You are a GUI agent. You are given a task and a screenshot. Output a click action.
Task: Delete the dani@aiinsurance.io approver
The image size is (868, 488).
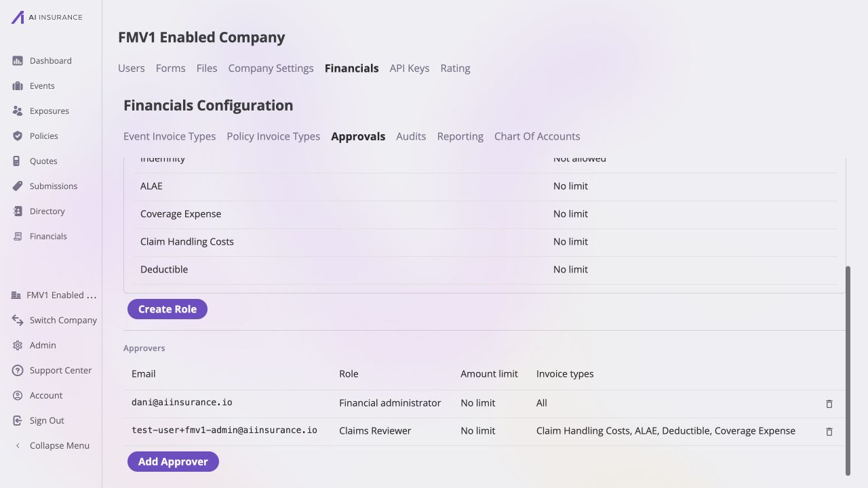tap(829, 404)
